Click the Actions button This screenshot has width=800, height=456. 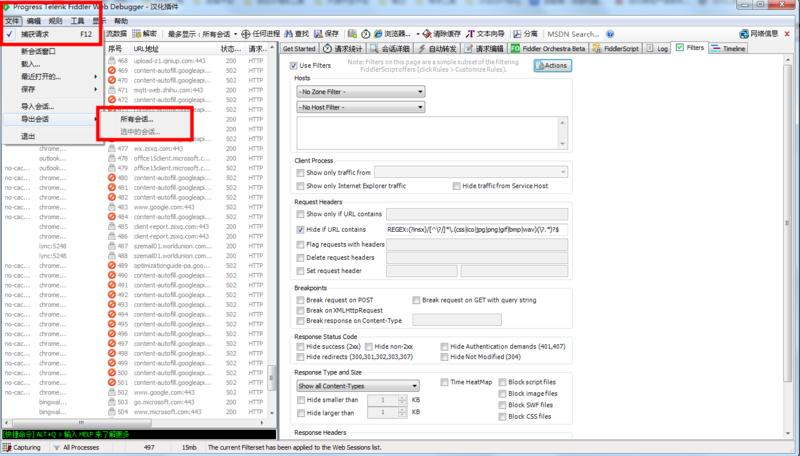[553, 66]
